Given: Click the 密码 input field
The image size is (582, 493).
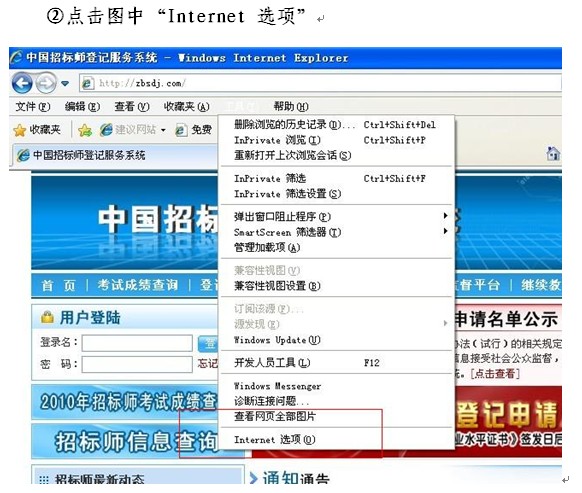Looking at the screenshot, I should pyautogui.click(x=137, y=364).
